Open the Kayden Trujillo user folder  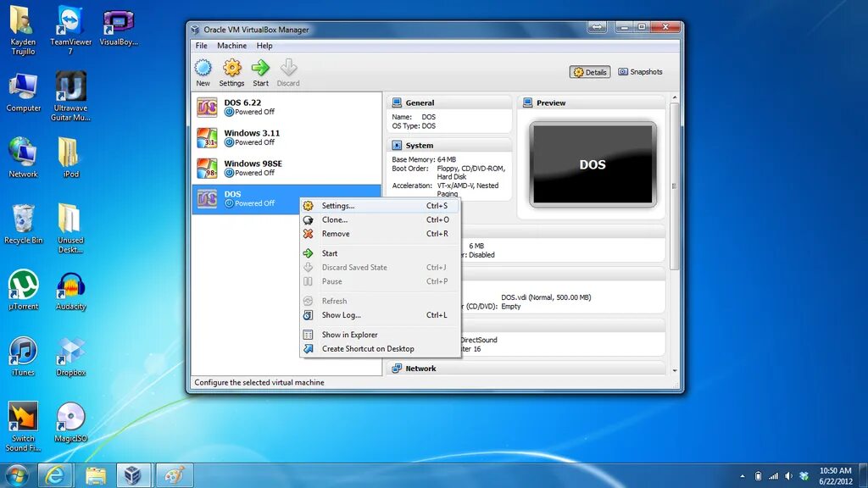click(x=23, y=30)
